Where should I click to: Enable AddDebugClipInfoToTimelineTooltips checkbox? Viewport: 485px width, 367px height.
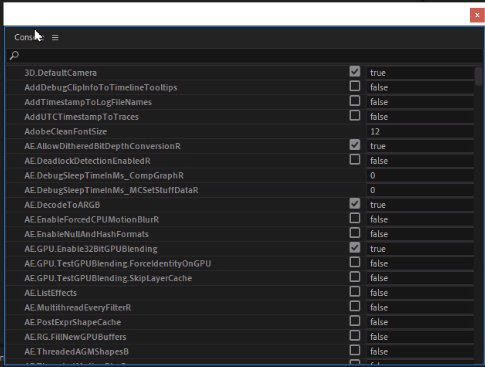tap(355, 86)
